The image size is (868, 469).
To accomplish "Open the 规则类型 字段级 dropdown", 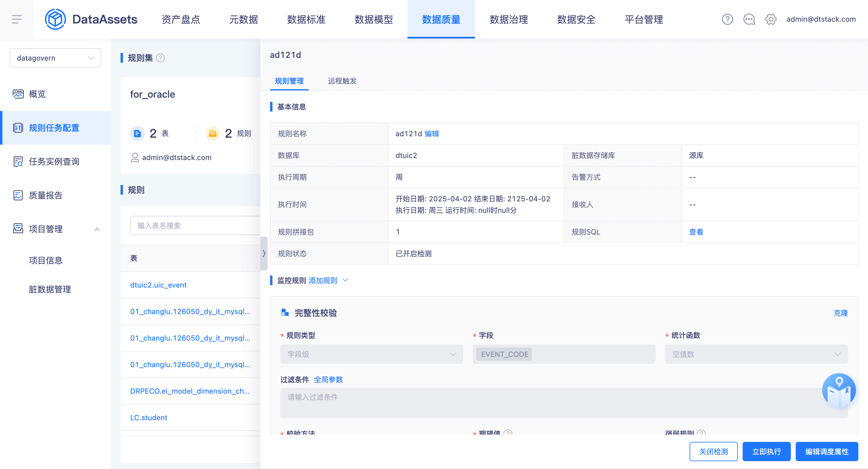I will [x=371, y=354].
